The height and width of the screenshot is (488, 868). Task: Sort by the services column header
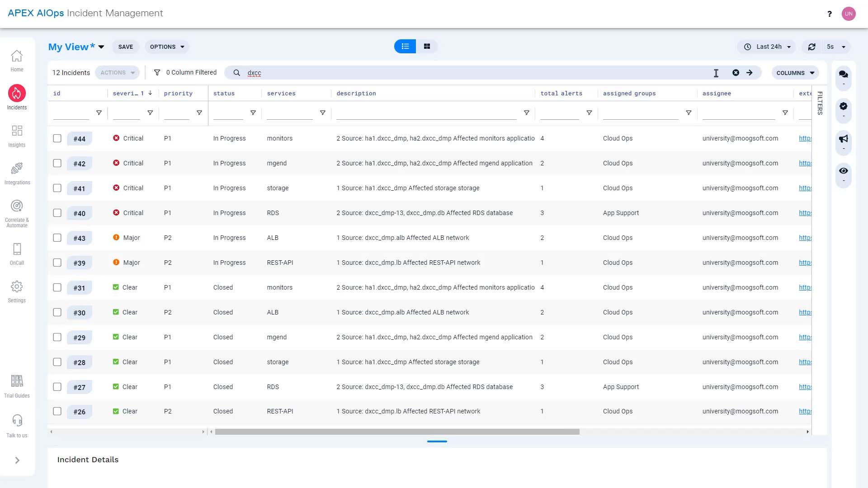click(281, 94)
